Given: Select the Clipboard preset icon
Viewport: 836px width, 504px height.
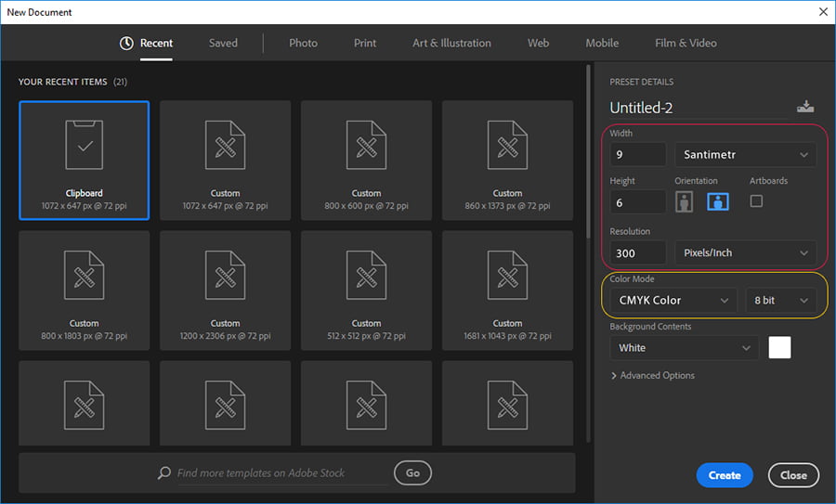Looking at the screenshot, I should coord(85,145).
